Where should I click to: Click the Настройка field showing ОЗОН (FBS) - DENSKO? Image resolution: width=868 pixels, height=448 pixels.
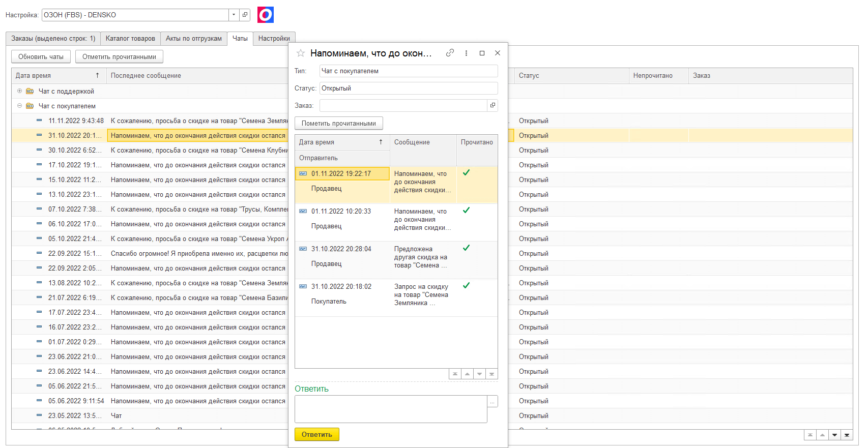(135, 15)
